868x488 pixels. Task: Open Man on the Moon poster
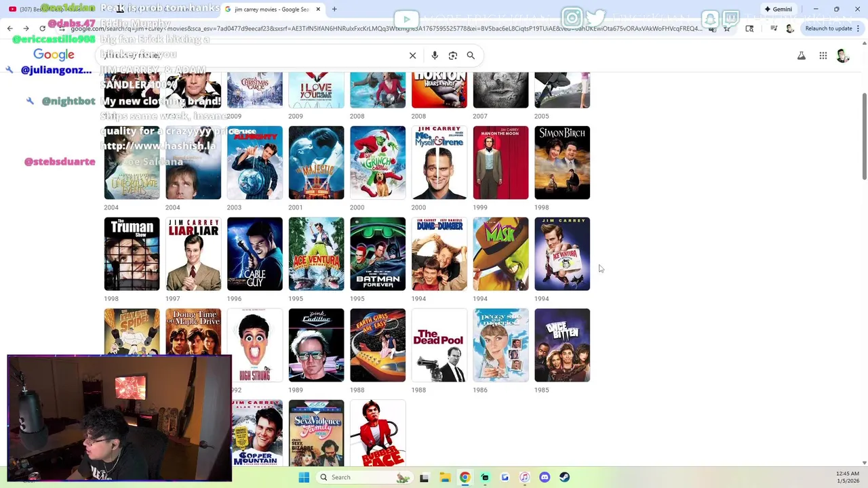click(500, 163)
